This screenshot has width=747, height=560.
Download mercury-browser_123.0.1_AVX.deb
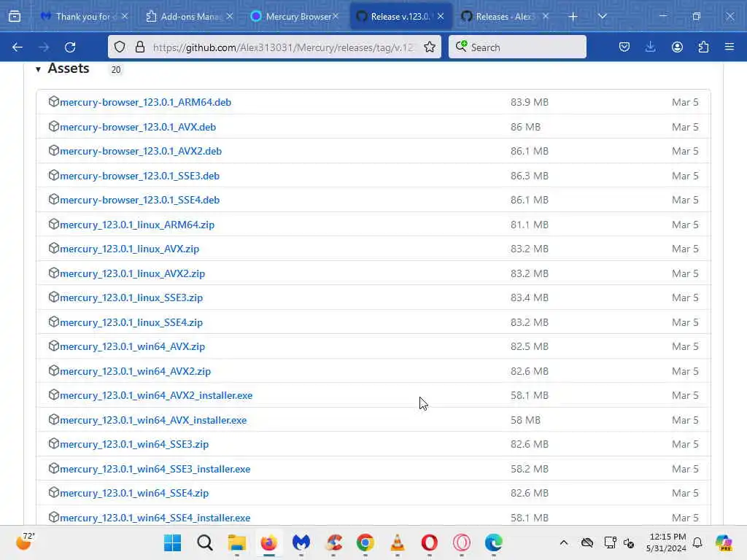138,127
